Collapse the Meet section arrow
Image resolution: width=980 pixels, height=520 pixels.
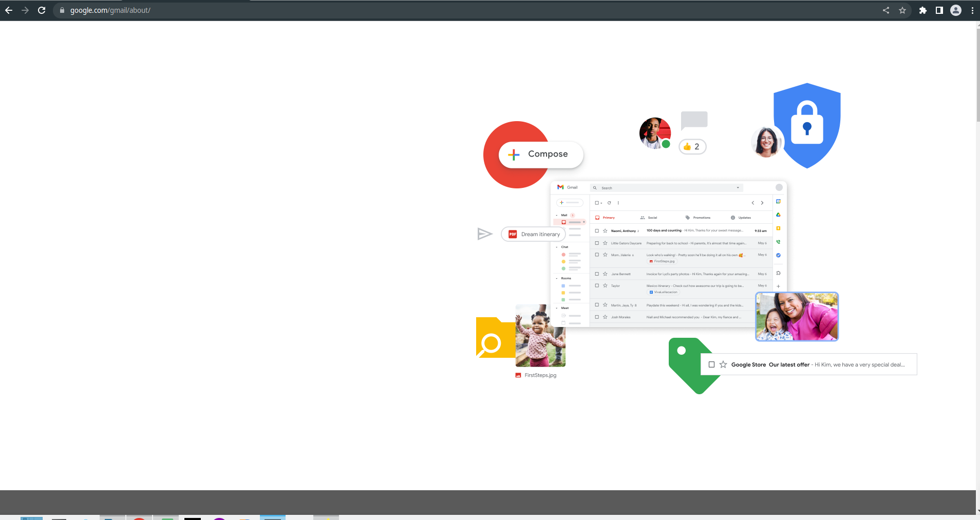557,308
